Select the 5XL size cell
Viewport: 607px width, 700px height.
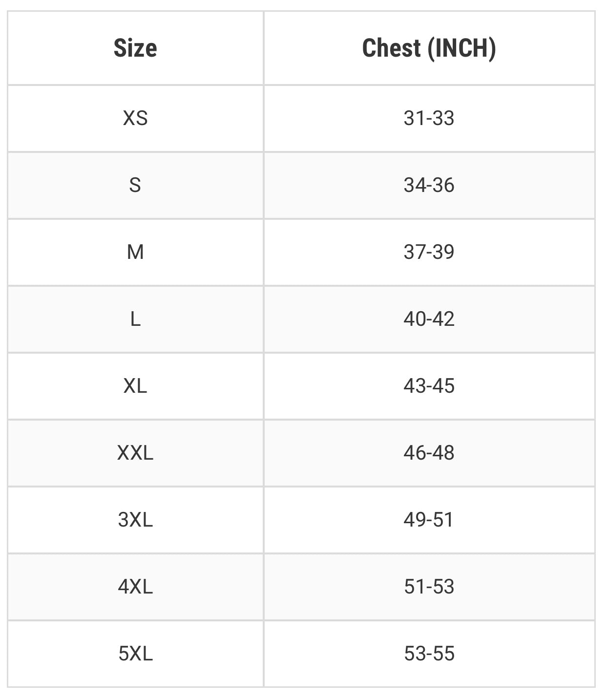tap(135, 654)
